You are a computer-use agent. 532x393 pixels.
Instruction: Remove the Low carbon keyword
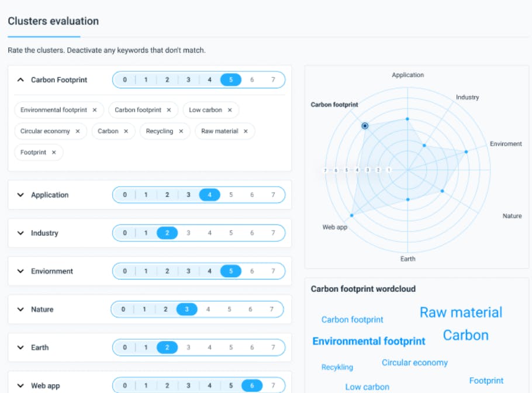click(230, 110)
